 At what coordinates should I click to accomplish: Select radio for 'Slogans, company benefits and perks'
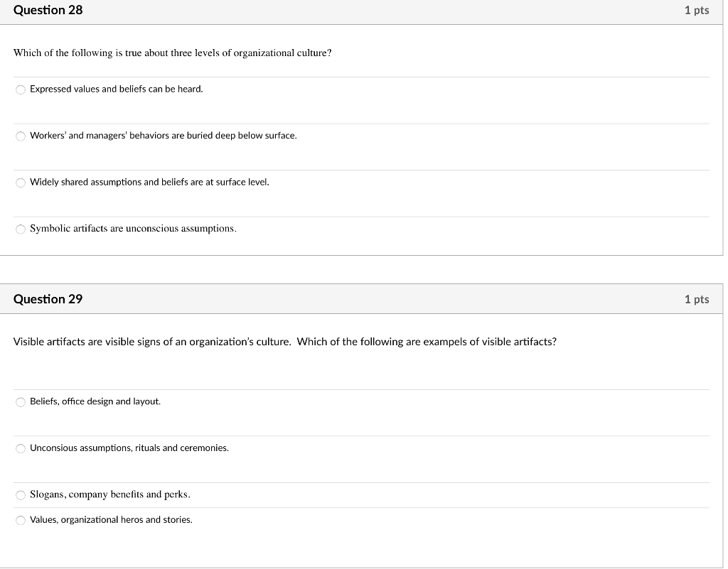tap(21, 494)
